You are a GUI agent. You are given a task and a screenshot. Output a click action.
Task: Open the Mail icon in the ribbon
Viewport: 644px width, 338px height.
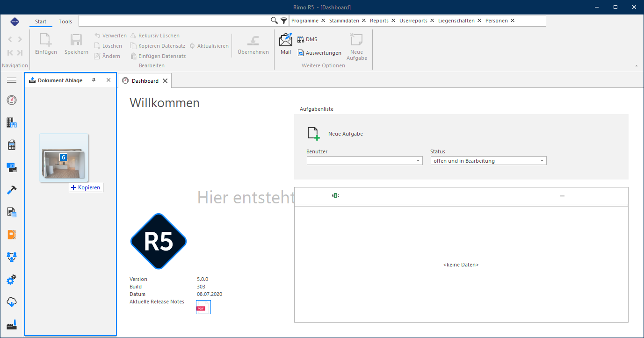coord(286,44)
